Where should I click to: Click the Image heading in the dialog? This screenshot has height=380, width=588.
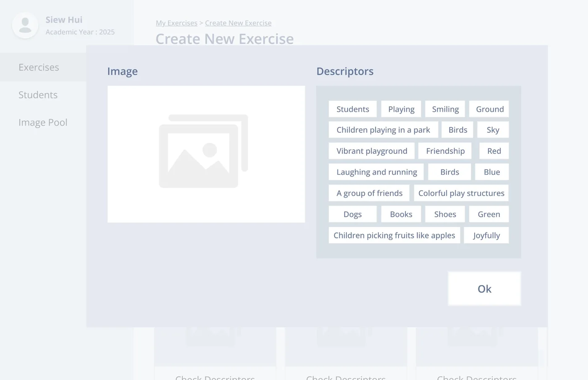[x=122, y=71]
